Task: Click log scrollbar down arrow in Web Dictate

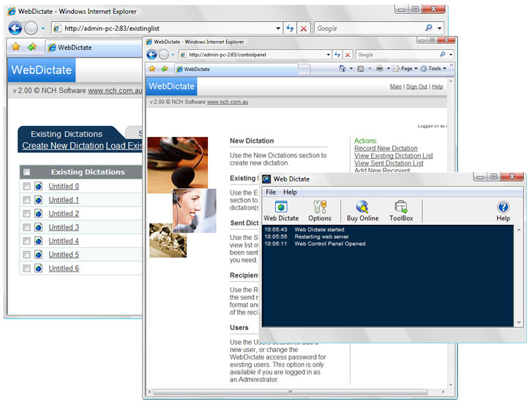Action: coord(519,323)
